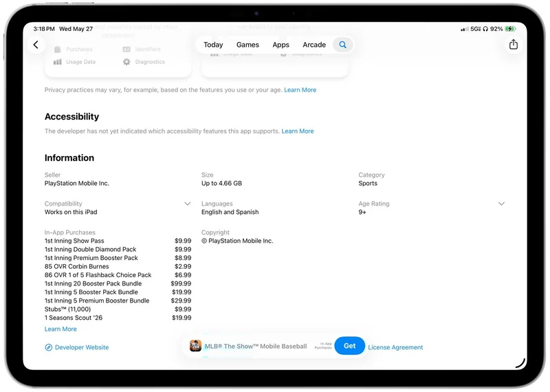550x392 pixels.
Task: Select 1st Inning 5 Premium Booster Bundle
Action: (118, 301)
